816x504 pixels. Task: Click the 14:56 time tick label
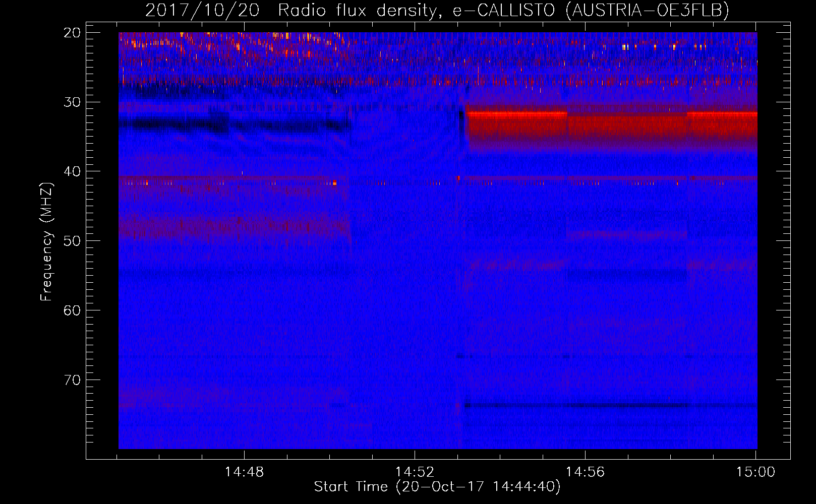(585, 472)
